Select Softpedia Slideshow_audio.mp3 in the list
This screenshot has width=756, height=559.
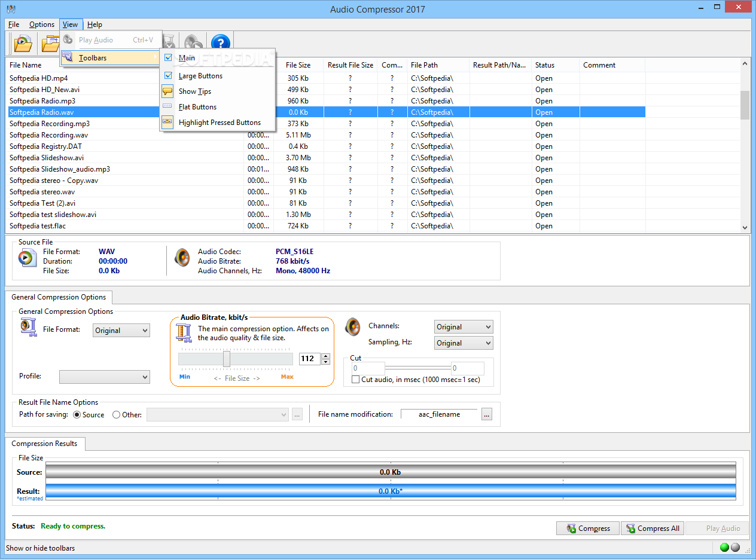[327, 169]
